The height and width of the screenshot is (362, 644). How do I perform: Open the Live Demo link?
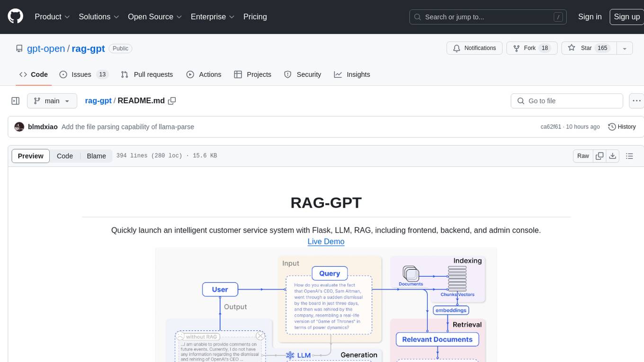326,242
